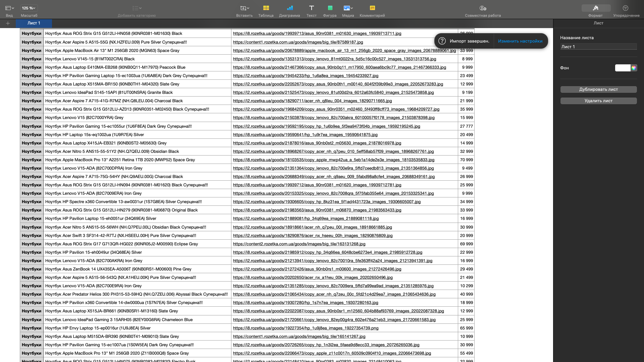Open content1 rozetka 87589187.jpg link
This screenshot has height=362, width=644.
pos(298,42)
